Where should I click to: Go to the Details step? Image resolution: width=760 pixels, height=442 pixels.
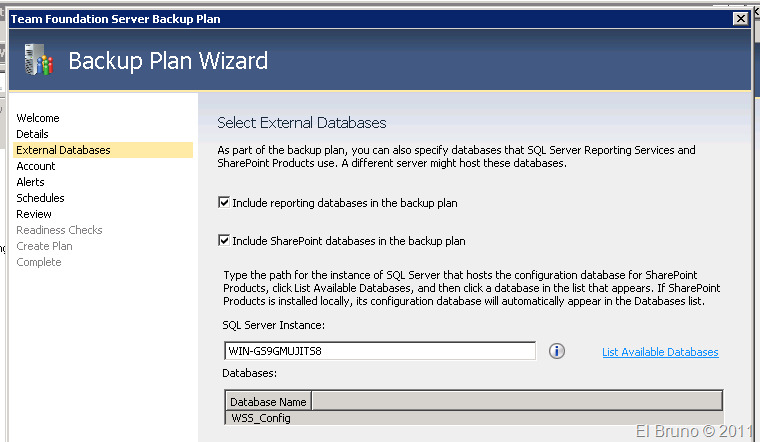[x=32, y=134]
